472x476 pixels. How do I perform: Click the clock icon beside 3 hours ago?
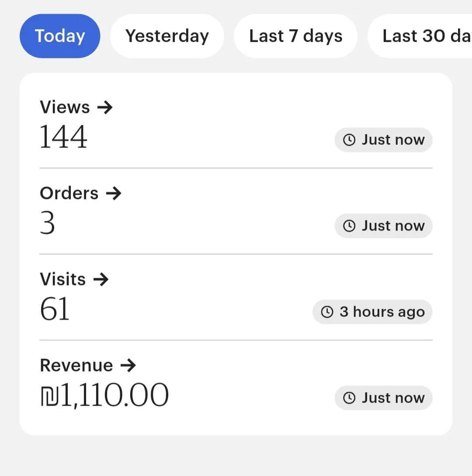pos(327,312)
